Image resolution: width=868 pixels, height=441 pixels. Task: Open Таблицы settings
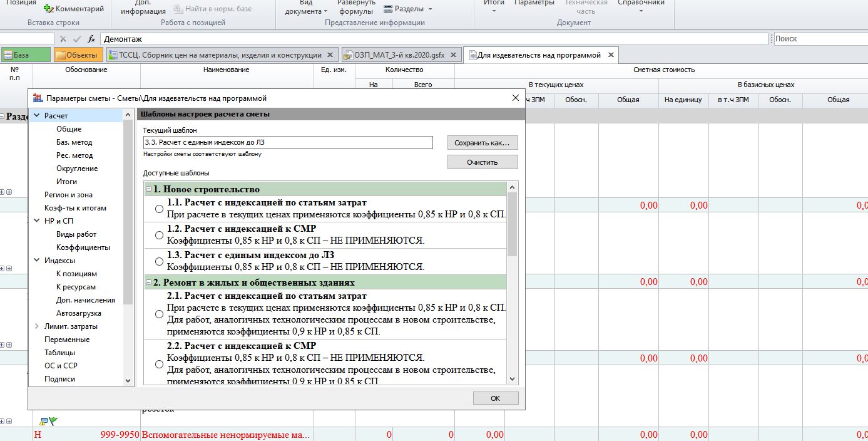point(61,353)
